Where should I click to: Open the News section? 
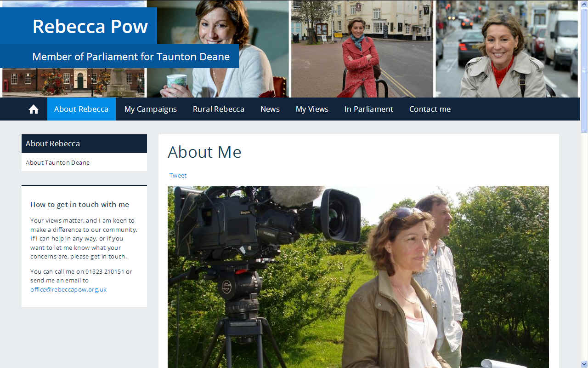[270, 109]
